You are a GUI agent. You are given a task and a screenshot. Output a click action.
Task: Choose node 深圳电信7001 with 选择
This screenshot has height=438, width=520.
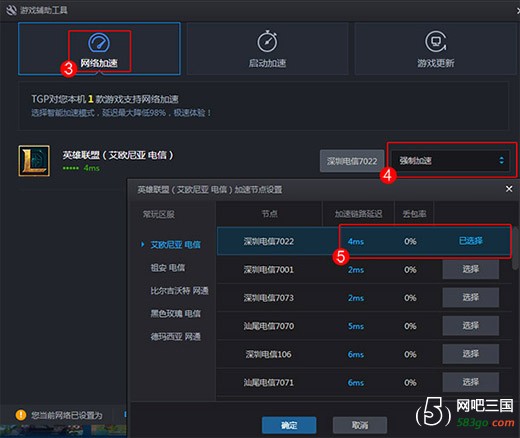pos(471,269)
